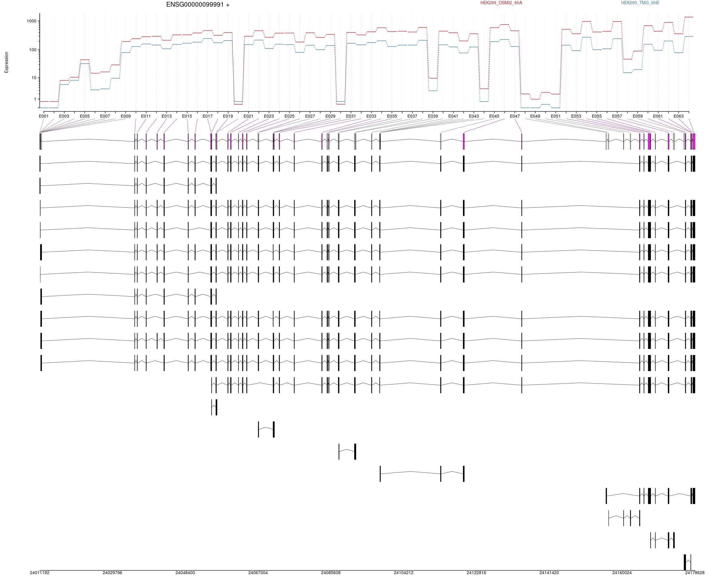728x579 pixels.
Task: Select exon label E047
Action: tap(515, 116)
